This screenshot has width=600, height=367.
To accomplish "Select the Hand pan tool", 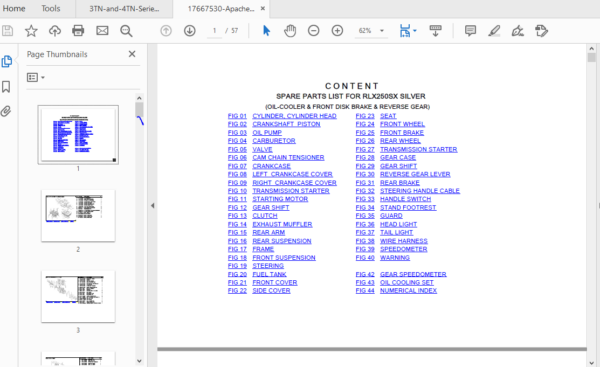I will tap(290, 31).
